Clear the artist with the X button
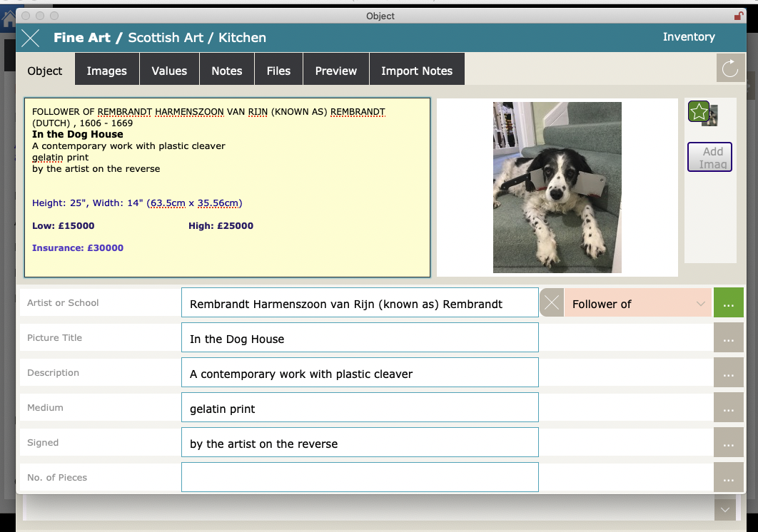 (552, 303)
